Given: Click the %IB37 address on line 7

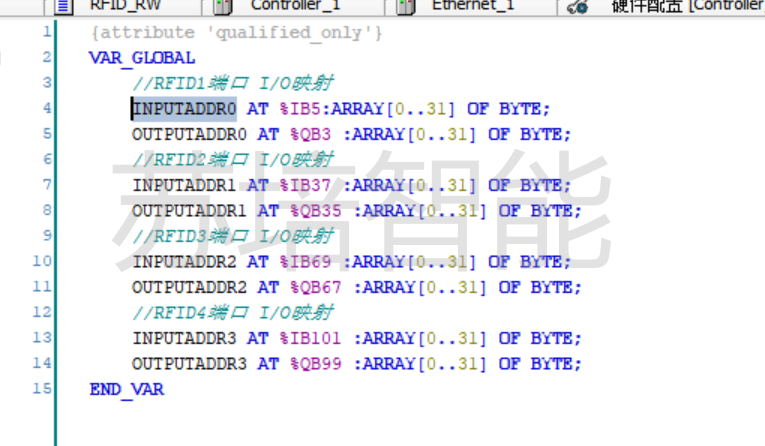Looking at the screenshot, I should click(x=307, y=185).
